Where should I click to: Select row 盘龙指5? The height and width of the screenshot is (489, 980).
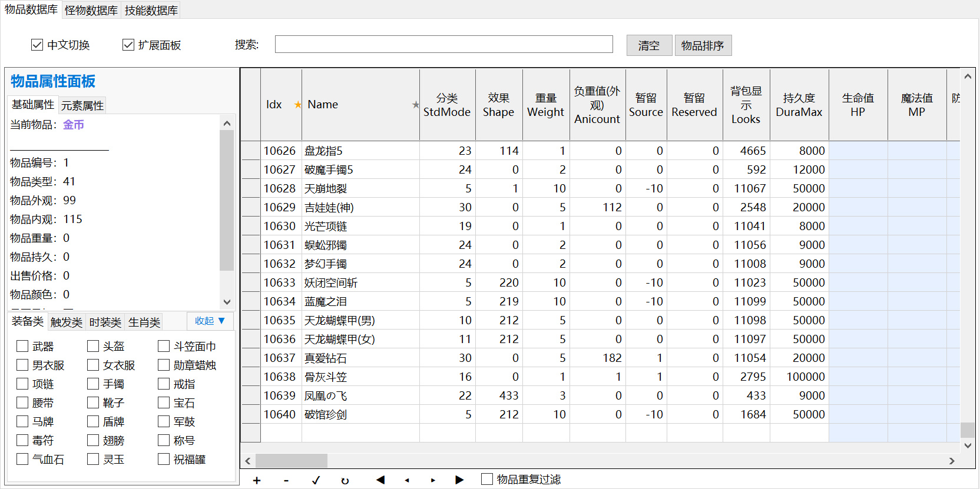click(x=600, y=151)
